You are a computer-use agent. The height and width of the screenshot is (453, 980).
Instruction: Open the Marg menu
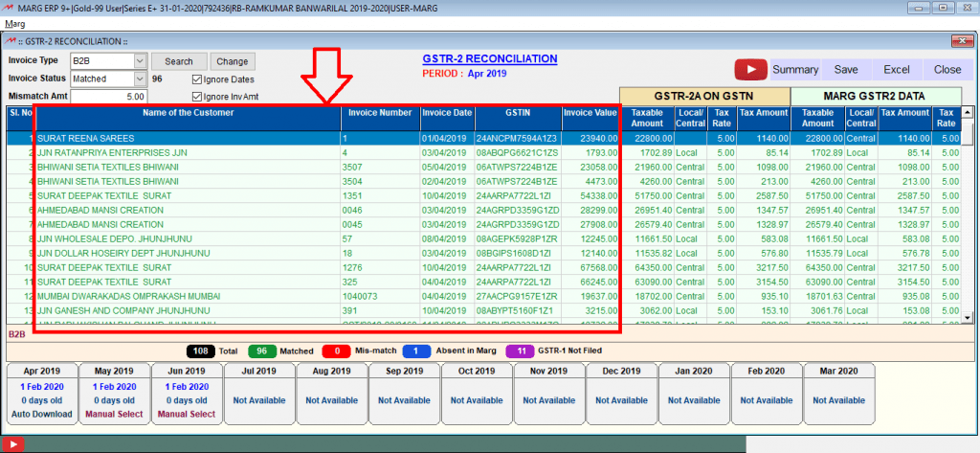[15, 24]
